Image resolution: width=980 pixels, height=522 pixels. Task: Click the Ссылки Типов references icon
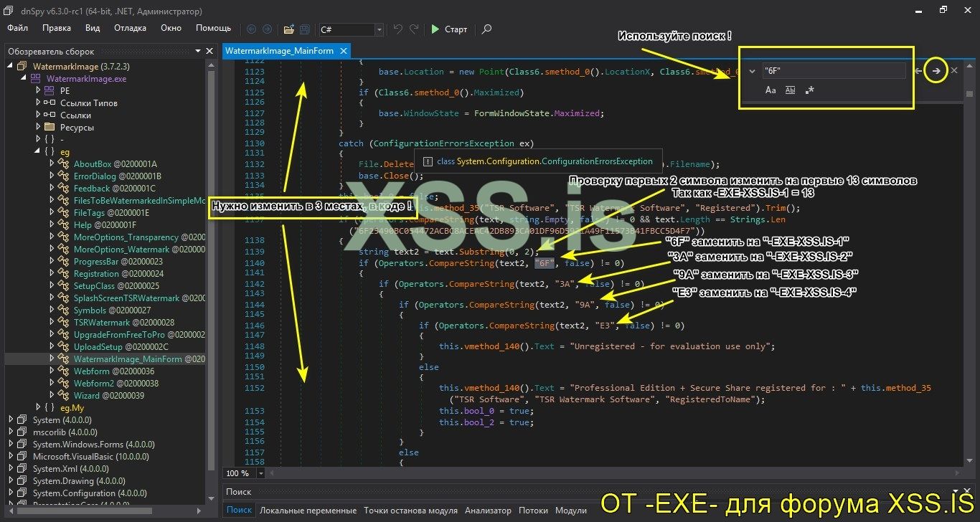[x=49, y=103]
